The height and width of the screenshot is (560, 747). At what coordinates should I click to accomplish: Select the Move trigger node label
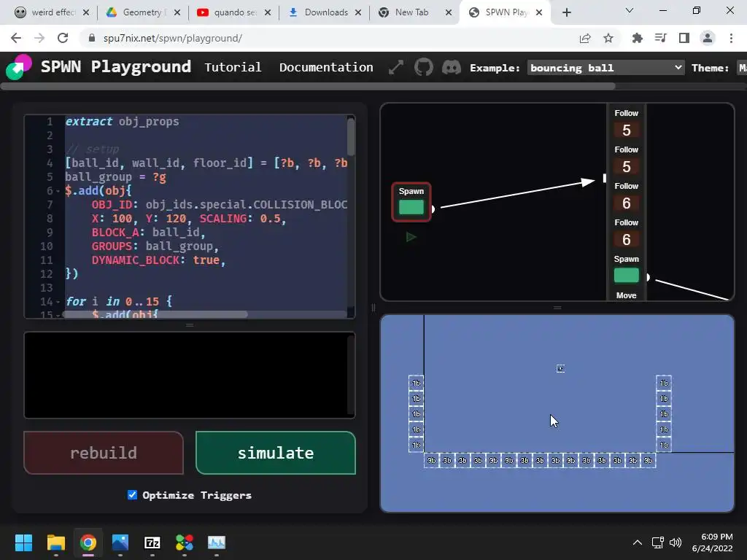click(x=626, y=295)
